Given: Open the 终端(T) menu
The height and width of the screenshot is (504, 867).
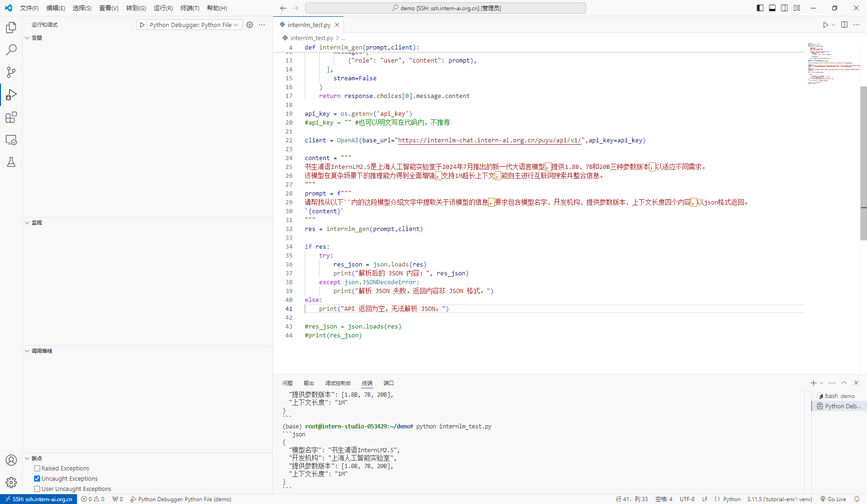Looking at the screenshot, I should [190, 8].
